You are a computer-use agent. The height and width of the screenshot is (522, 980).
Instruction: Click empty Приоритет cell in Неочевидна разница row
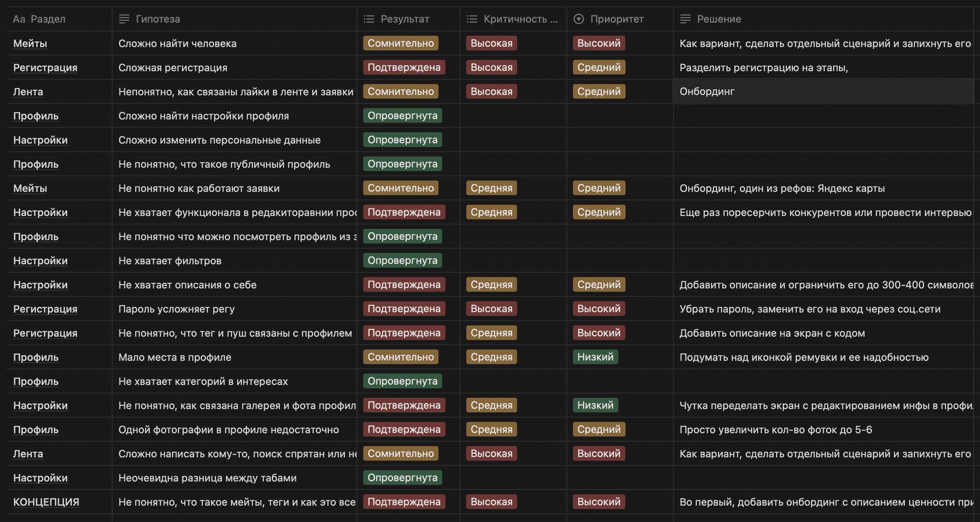[x=619, y=478]
